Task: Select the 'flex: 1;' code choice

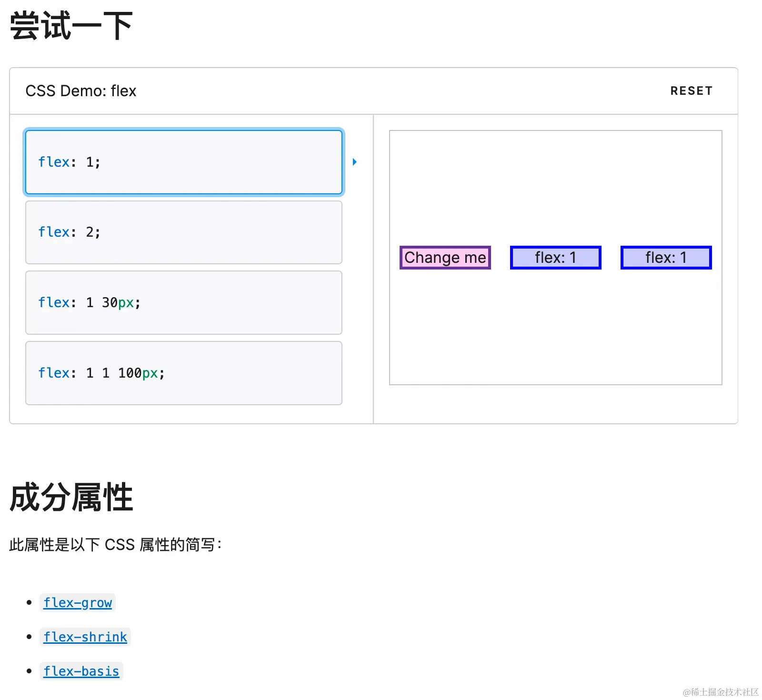Action: 184,162
